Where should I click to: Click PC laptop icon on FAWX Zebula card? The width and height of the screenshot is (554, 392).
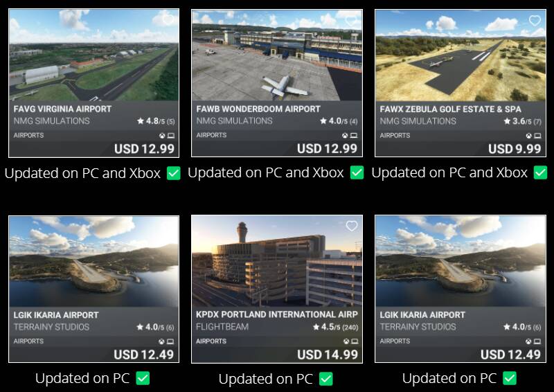tap(538, 136)
